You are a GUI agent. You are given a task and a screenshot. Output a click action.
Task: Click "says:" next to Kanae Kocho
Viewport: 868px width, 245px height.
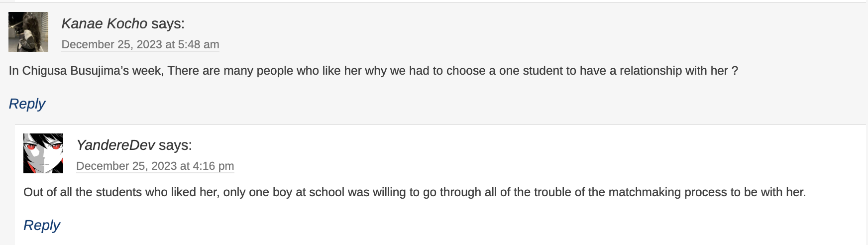pos(168,23)
